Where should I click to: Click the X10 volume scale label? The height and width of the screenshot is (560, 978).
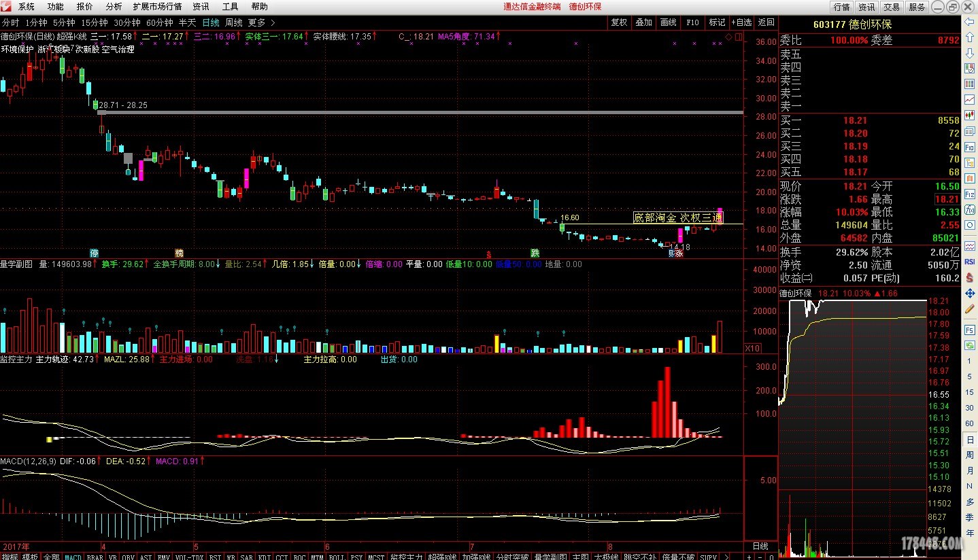pyautogui.click(x=752, y=348)
